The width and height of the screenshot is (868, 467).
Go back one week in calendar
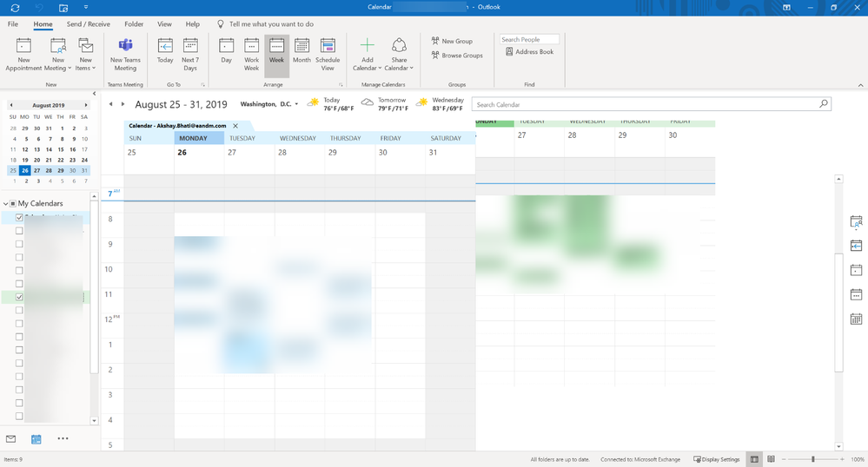(110, 104)
